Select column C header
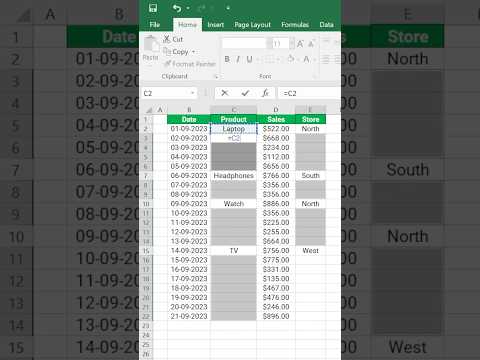 pyautogui.click(x=234, y=110)
